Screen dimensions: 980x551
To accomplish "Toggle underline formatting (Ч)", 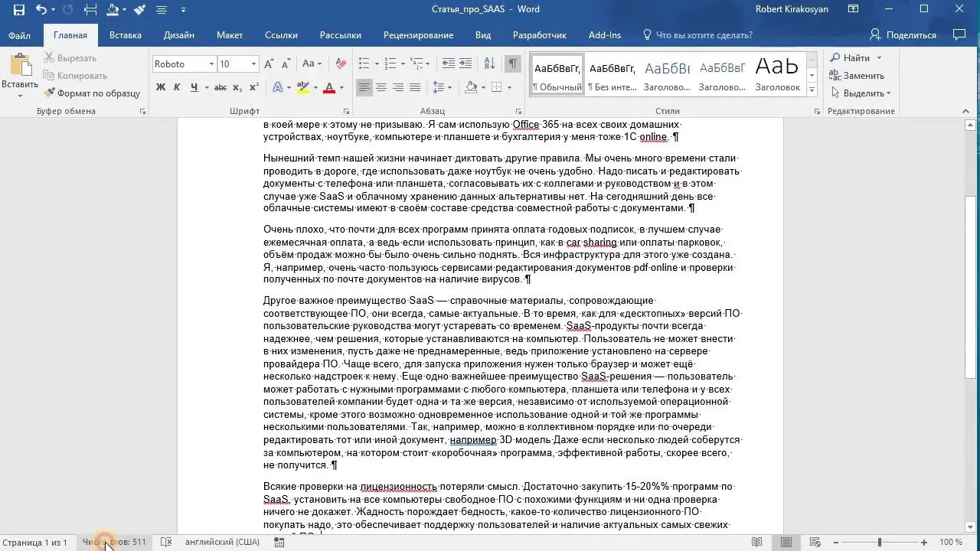I will pos(194,87).
